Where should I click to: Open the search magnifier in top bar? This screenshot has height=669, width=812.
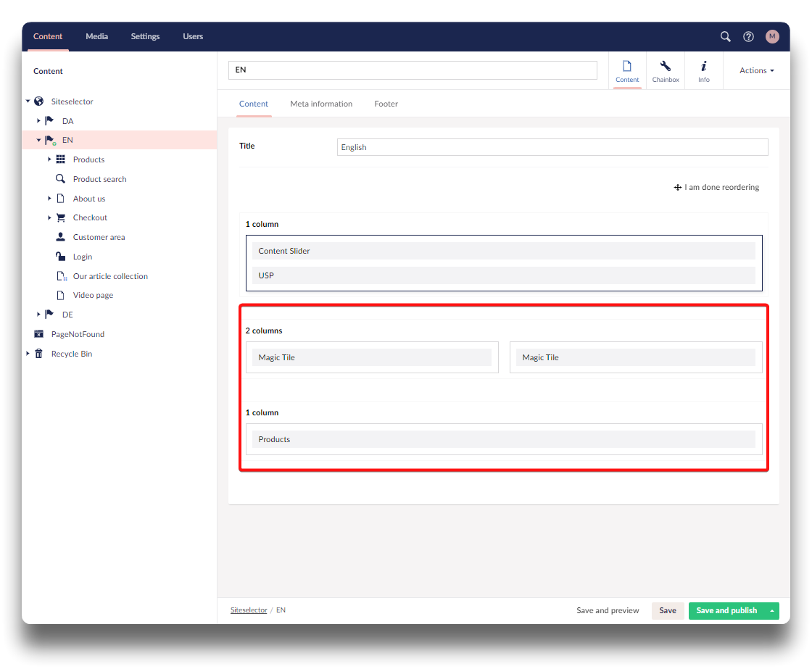tap(725, 36)
